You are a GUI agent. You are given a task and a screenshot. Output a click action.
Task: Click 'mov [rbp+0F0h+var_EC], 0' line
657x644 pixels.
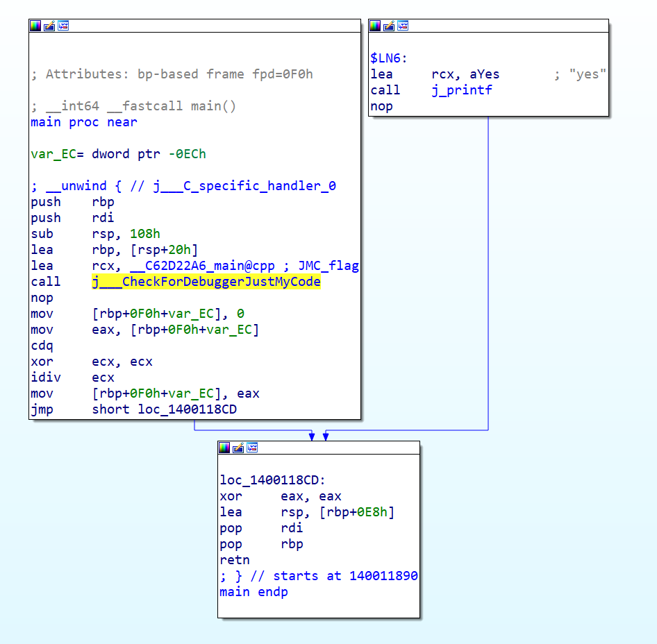point(138,314)
